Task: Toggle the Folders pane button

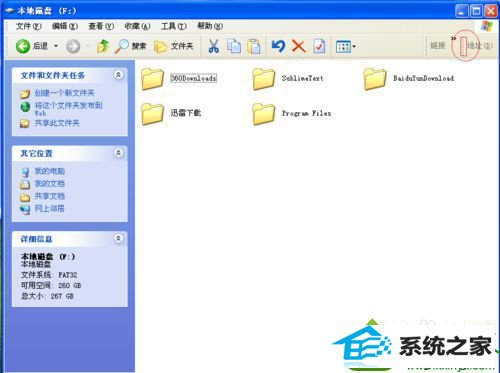Action: pyautogui.click(x=174, y=46)
